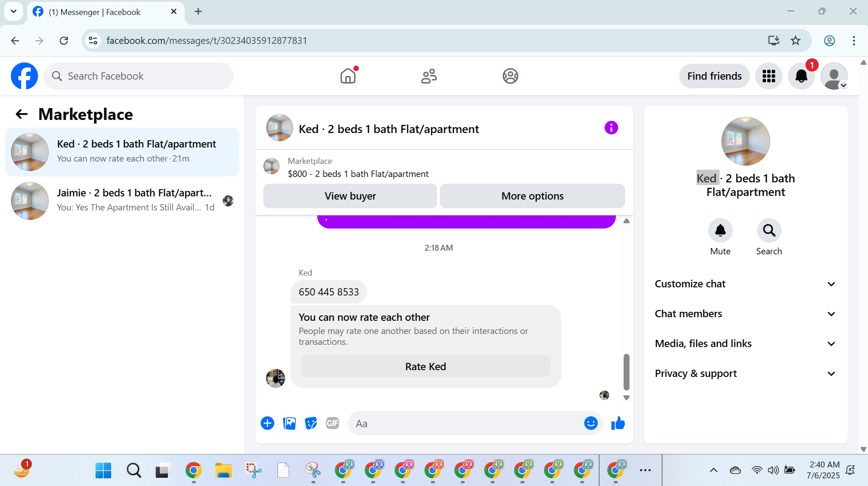Click the right panel apartment photo
The width and height of the screenshot is (868, 486).
(745, 141)
